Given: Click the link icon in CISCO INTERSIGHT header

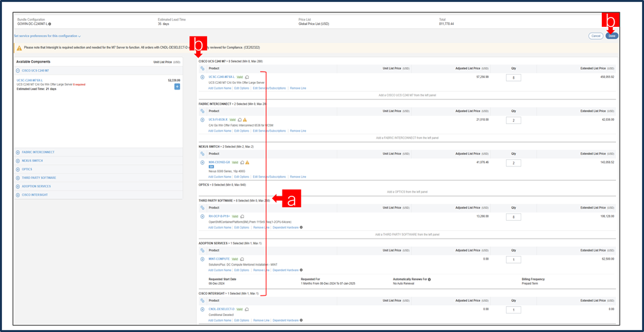Looking at the screenshot, I should coord(203,300).
